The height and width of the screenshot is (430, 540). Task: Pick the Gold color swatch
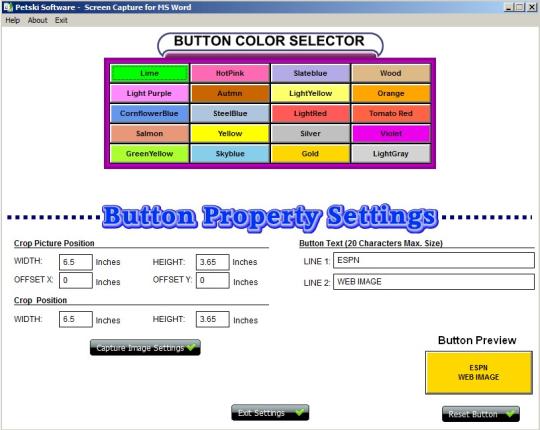(x=310, y=154)
